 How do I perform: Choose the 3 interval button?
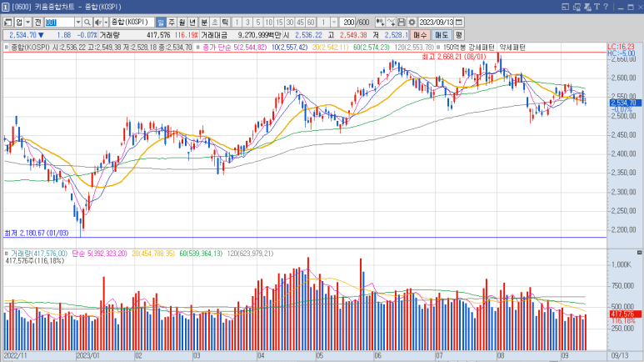(247, 23)
